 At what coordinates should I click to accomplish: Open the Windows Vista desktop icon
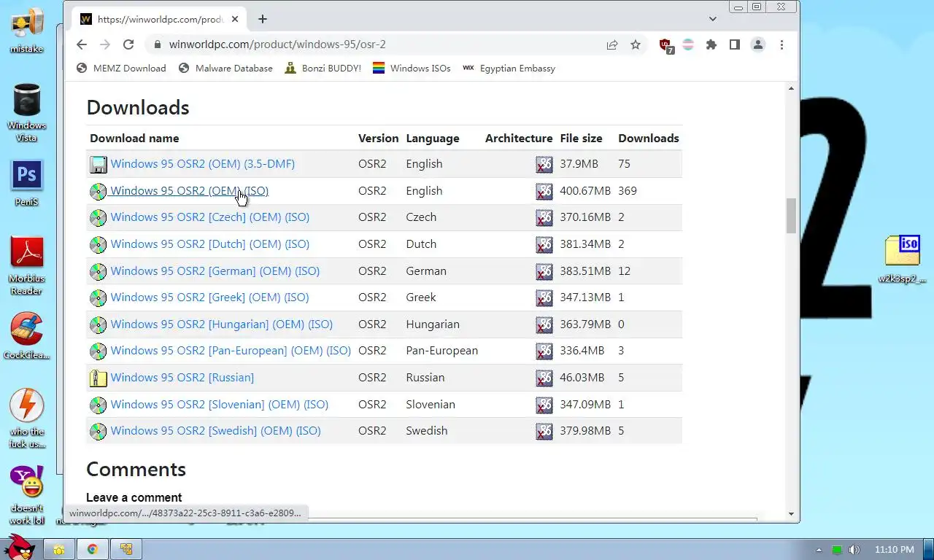point(26,112)
